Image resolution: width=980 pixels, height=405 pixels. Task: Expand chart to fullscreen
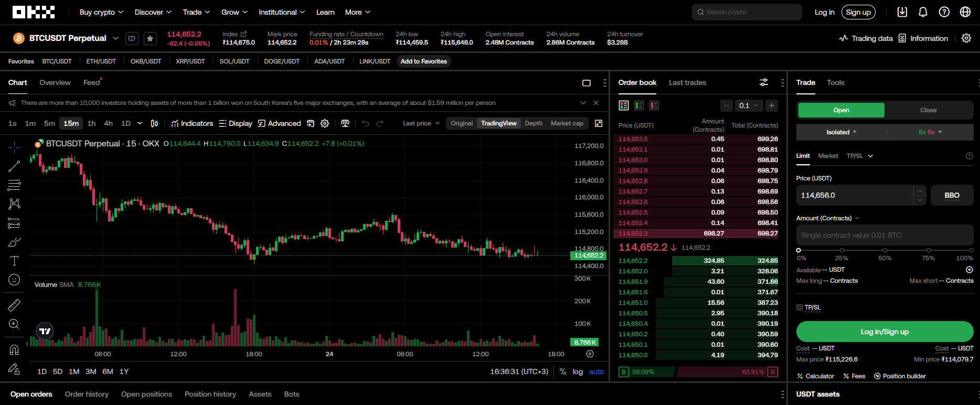(x=599, y=123)
